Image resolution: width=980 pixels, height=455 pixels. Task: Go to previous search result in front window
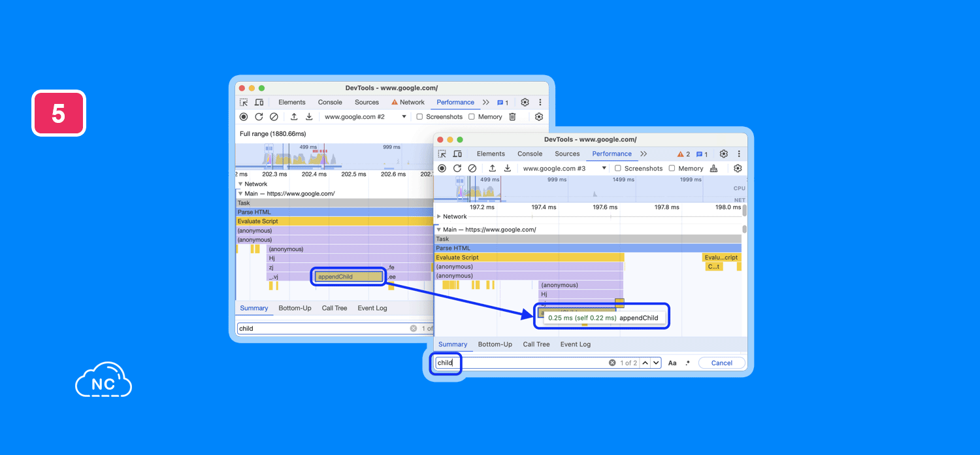[645, 363]
